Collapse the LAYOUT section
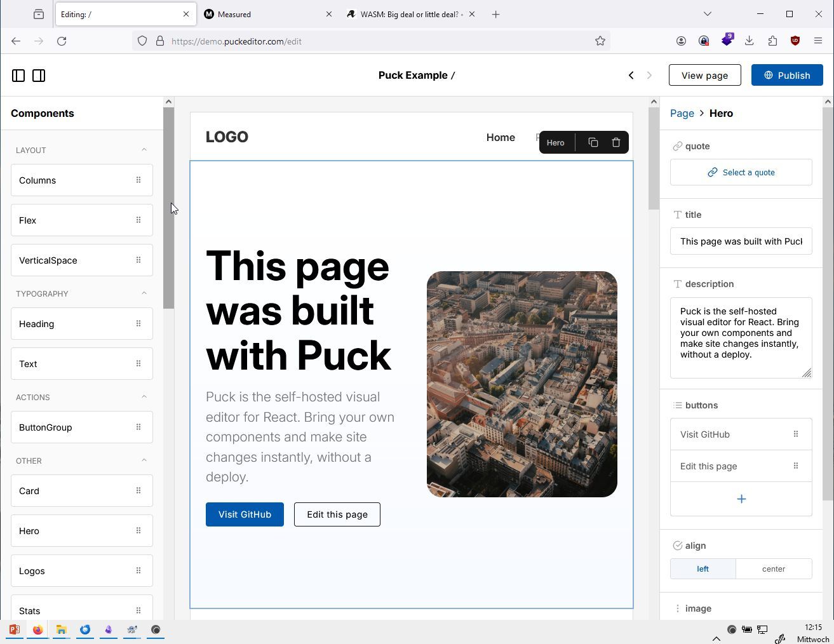Viewport: 834px width, 644px height. click(144, 150)
